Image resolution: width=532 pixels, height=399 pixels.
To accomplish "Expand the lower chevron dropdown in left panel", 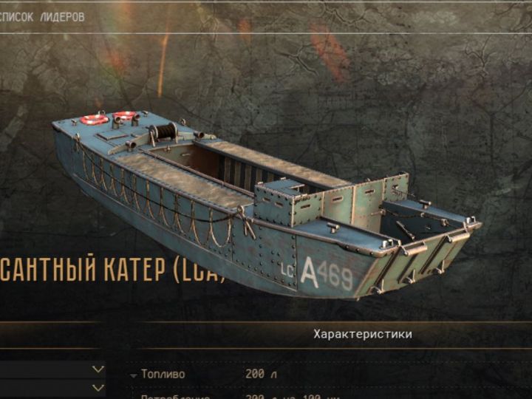I will pos(98,387).
